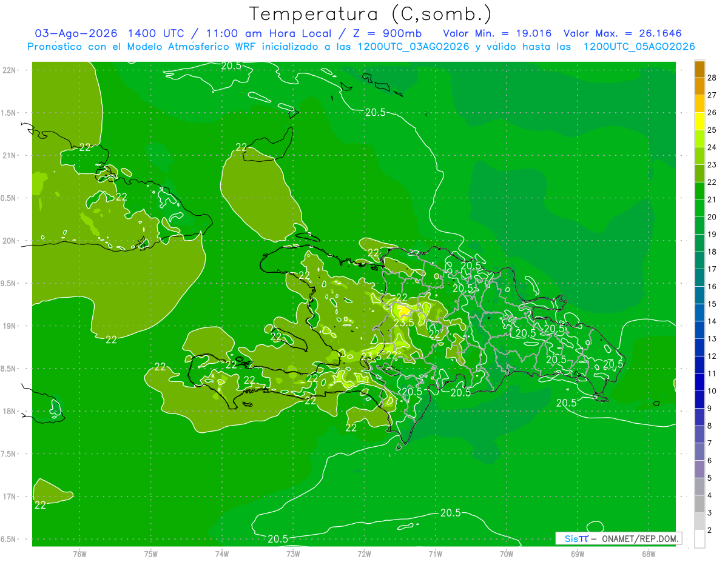This screenshot has height=562, width=728.
Task: Click the legend value label '12'
Action: pyautogui.click(x=712, y=356)
